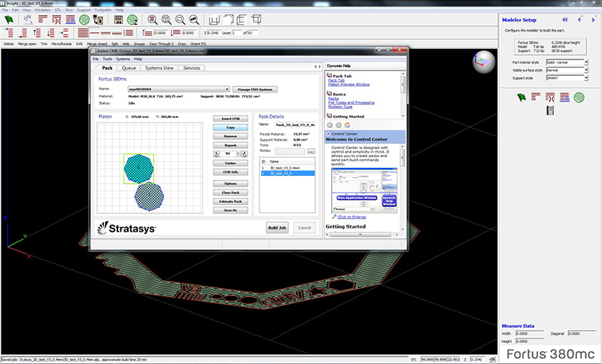Screen dimensions: 602x364
Task: Click the Build Job button
Action: click(x=277, y=227)
